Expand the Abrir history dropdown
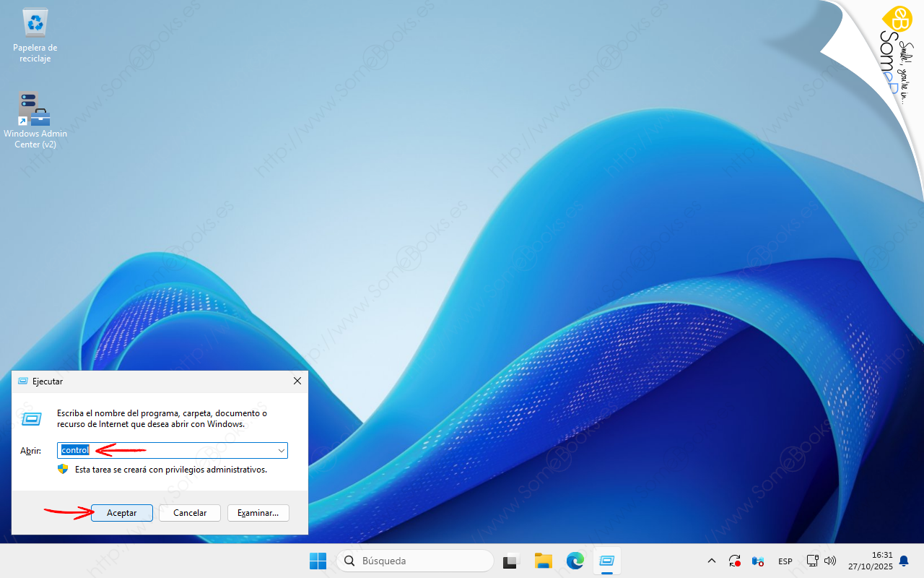Viewport: 924px width, 578px height. [281, 451]
